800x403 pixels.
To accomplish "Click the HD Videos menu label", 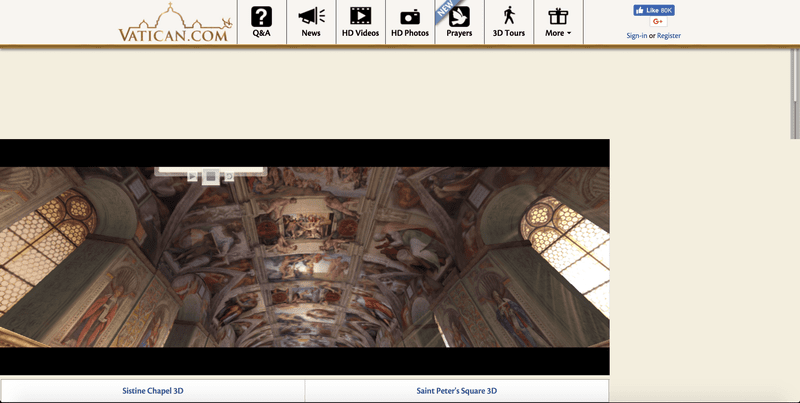I will (x=360, y=33).
